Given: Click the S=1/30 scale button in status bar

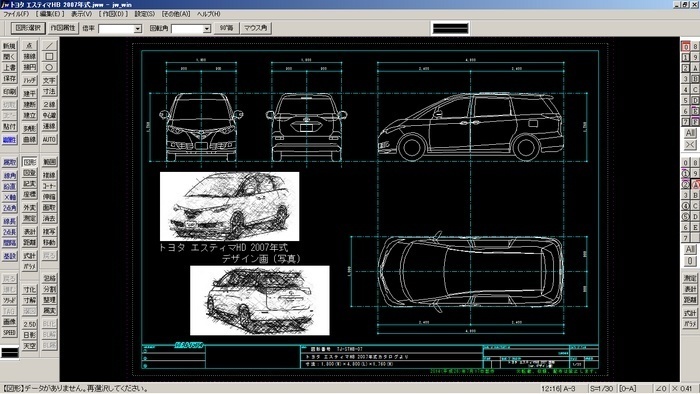Looking at the screenshot, I should [601, 389].
